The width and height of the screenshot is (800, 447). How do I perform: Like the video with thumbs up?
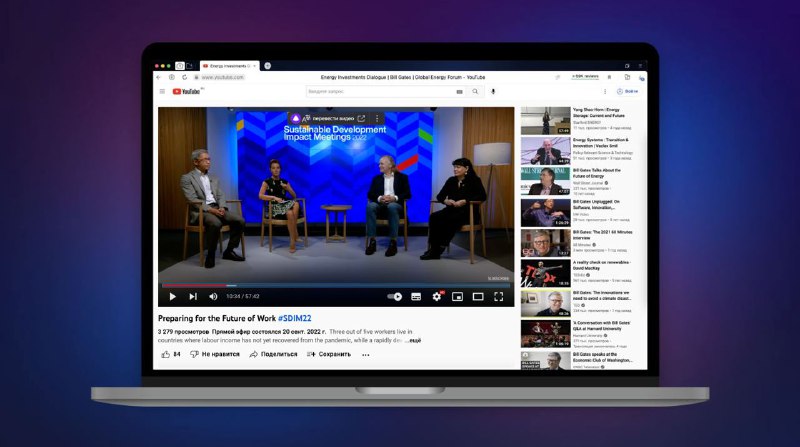[171, 354]
